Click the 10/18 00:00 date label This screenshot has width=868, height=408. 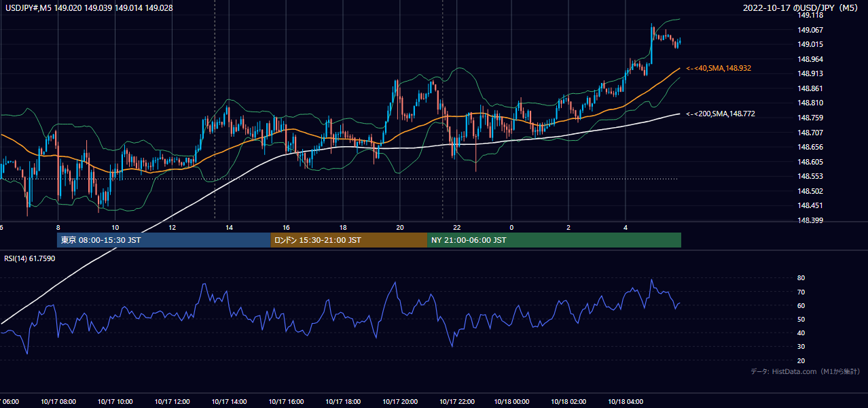tap(512, 402)
